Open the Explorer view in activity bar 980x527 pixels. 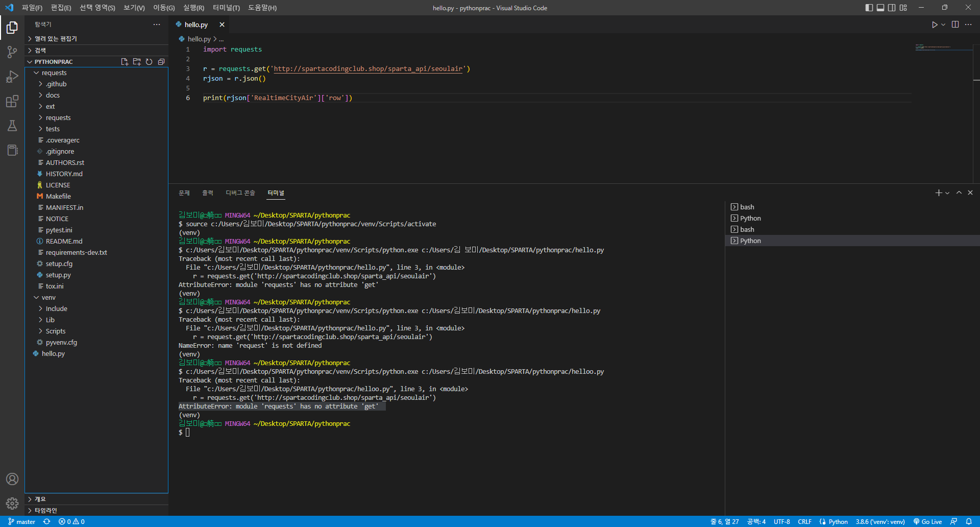(12, 28)
